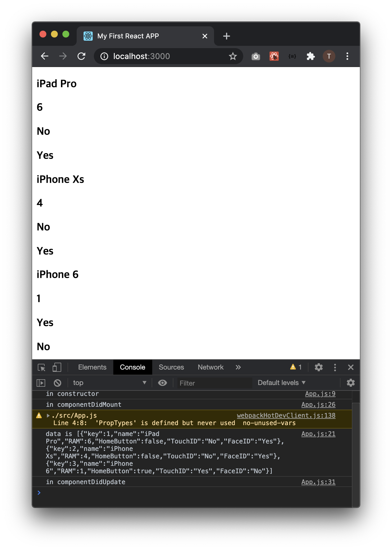Click the 'in componentDidMount' log entry
Screen dimensions: 392x550
click(x=84, y=404)
